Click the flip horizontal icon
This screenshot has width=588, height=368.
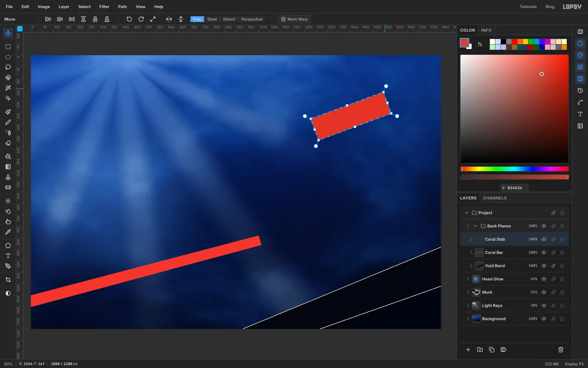(169, 19)
